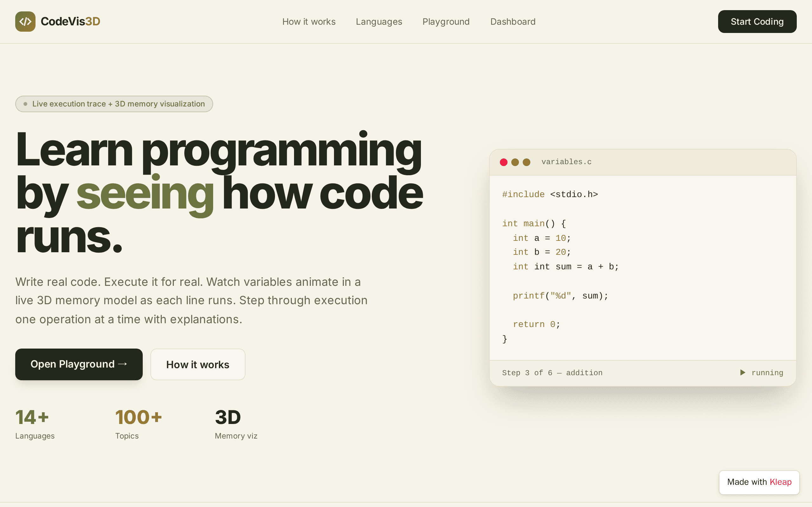Click the Start Coding button
Viewport: 812px width, 507px height.
(757, 22)
